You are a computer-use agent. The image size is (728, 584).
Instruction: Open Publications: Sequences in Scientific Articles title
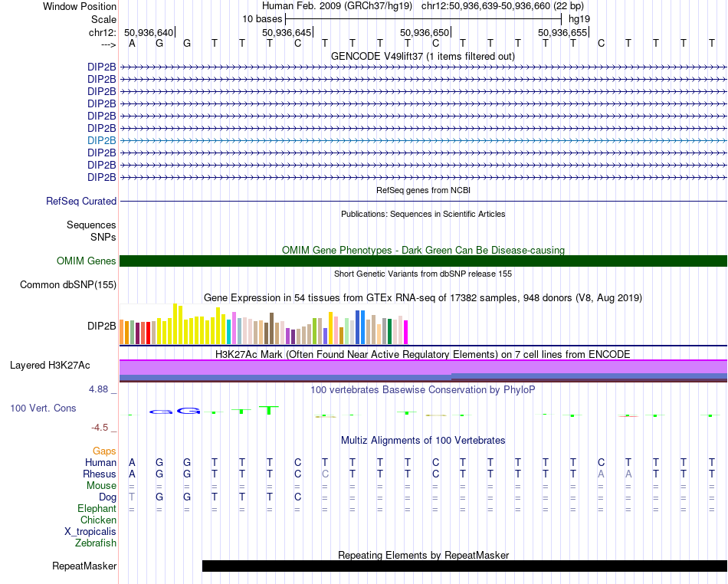tap(423, 214)
